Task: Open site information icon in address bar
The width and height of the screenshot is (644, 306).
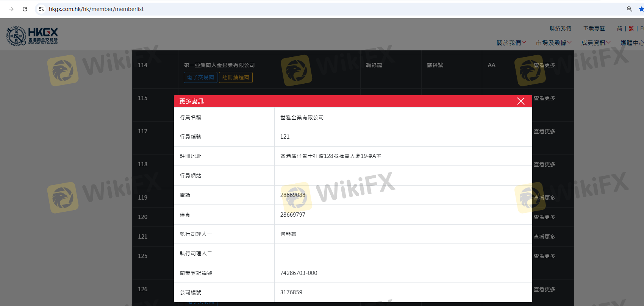Action: (41, 9)
